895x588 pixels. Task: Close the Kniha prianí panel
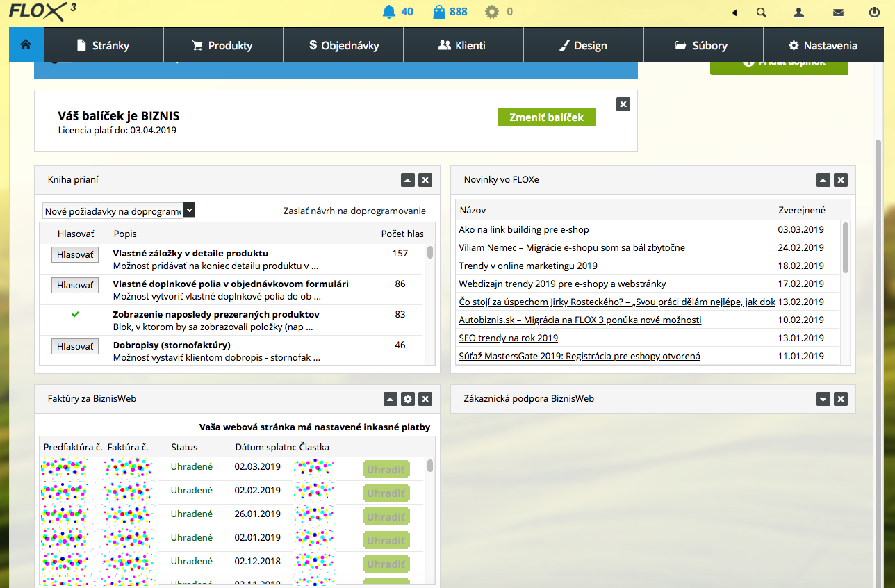pos(426,180)
